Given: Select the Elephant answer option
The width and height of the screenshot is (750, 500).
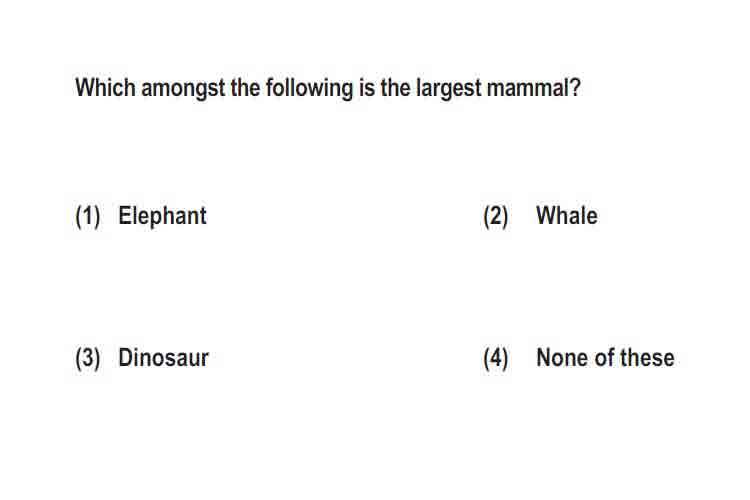Looking at the screenshot, I should (162, 216).
